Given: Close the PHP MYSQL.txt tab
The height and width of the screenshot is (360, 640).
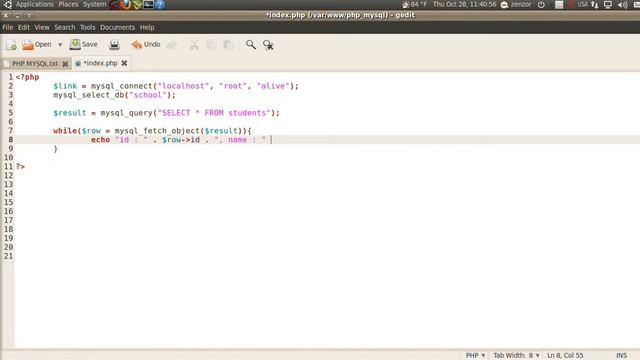Looking at the screenshot, I should pyautogui.click(x=65, y=64).
